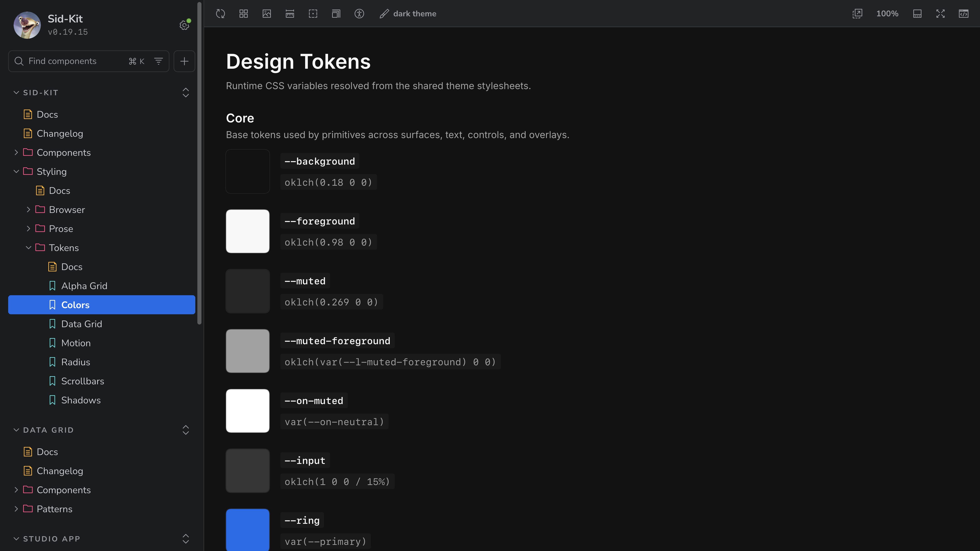
Task: Toggle the outline dashed-box toolbar icon
Action: [313, 14]
